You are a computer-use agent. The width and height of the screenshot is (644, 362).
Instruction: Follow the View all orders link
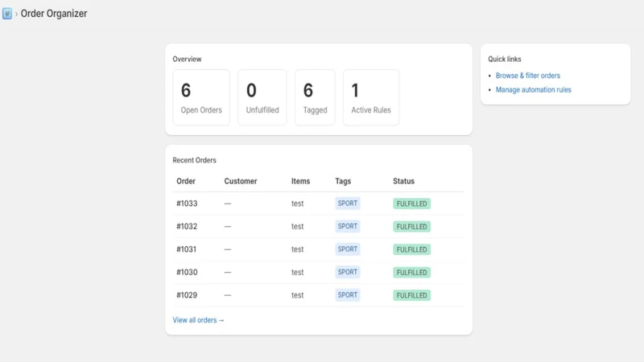click(x=198, y=320)
